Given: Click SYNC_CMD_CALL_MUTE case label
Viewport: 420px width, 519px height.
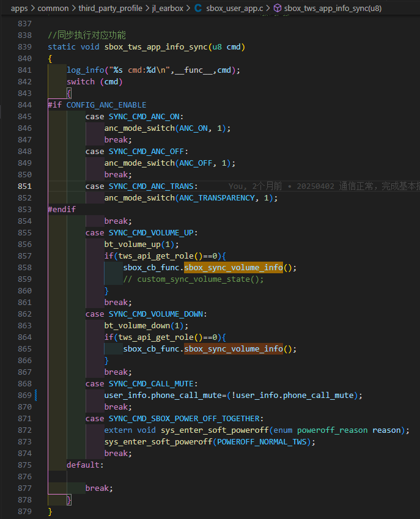Looking at the screenshot, I should tap(151, 384).
